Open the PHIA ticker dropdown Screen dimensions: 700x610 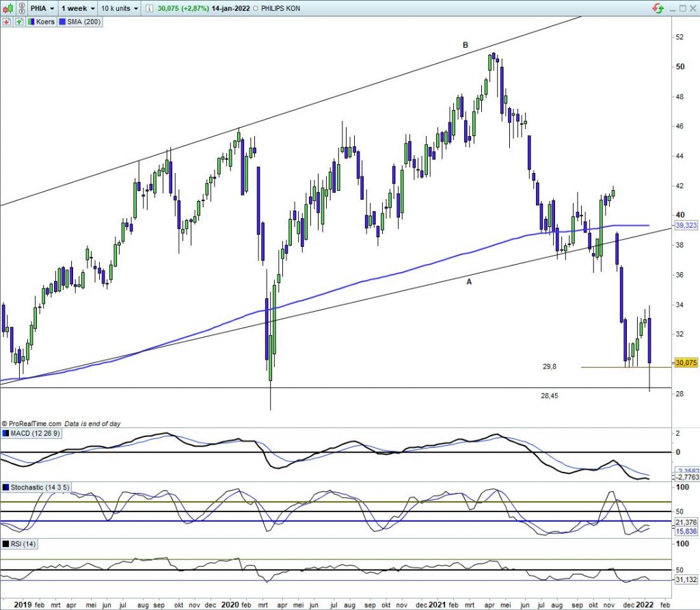click(x=42, y=9)
